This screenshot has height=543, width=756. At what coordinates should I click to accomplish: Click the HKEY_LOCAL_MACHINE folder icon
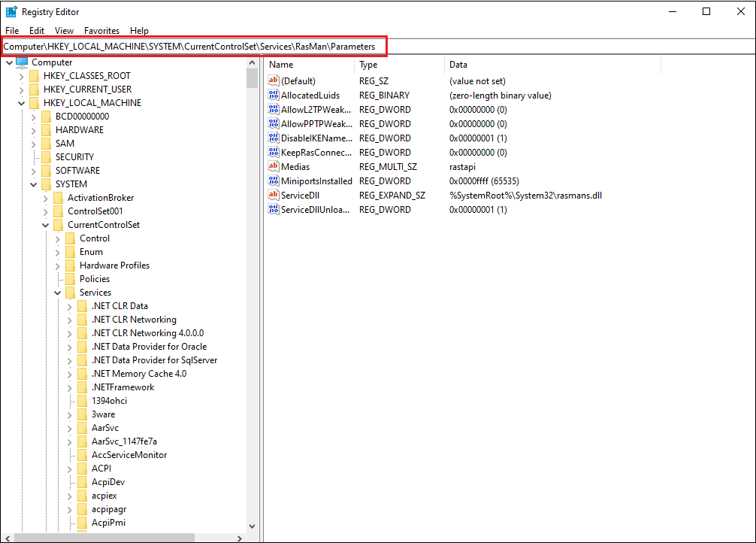35,103
